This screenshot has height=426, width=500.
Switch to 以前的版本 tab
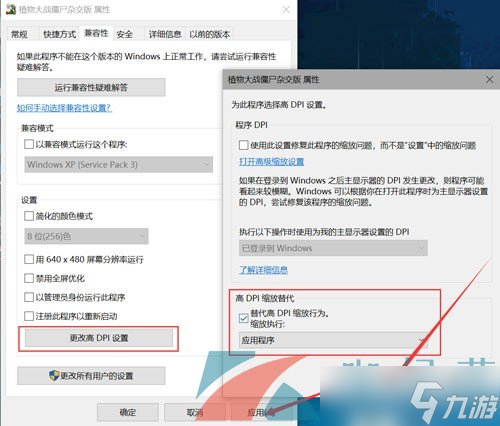click(210, 34)
